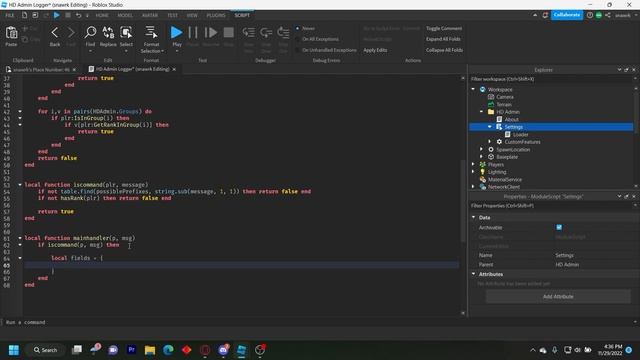Click the red notification icon beside Collaborate
The width and height of the screenshot is (640, 360).
click(545, 15)
